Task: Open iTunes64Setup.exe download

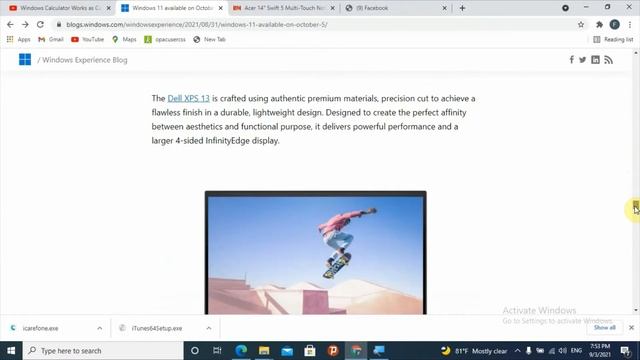Action: [x=156, y=328]
